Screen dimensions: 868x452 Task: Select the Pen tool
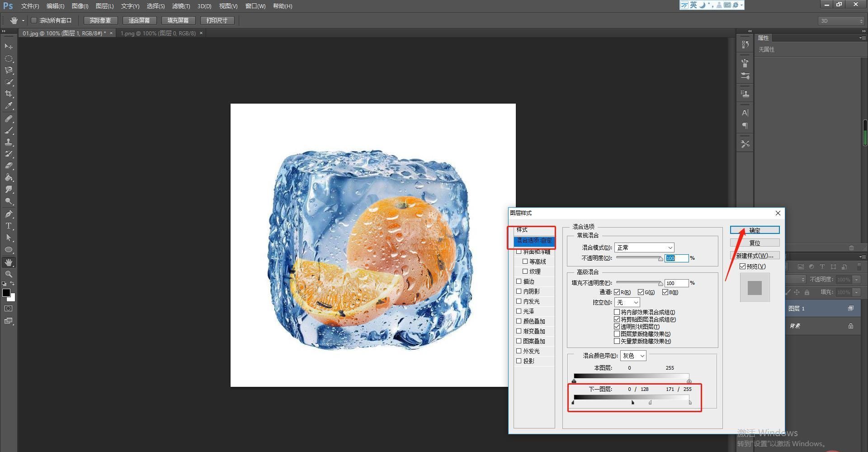tap(9, 214)
